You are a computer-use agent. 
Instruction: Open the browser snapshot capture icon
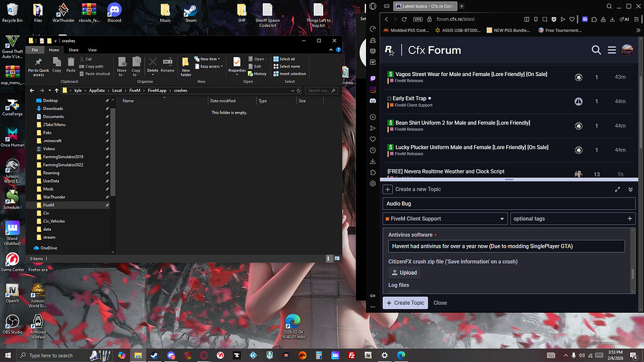pos(545,19)
